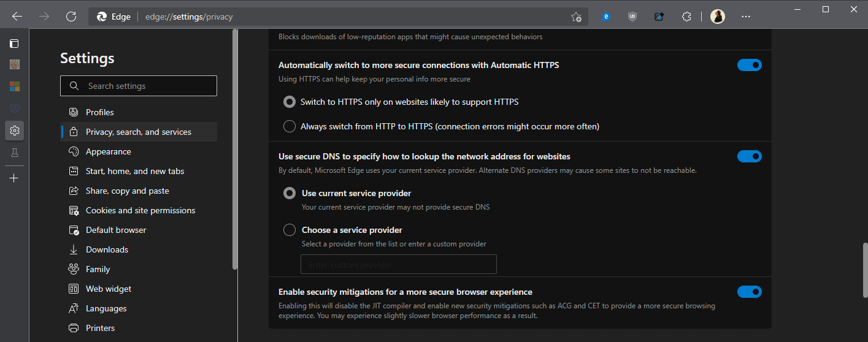Click the Downloads arrow icon
This screenshot has width=868, height=342.
74,249
